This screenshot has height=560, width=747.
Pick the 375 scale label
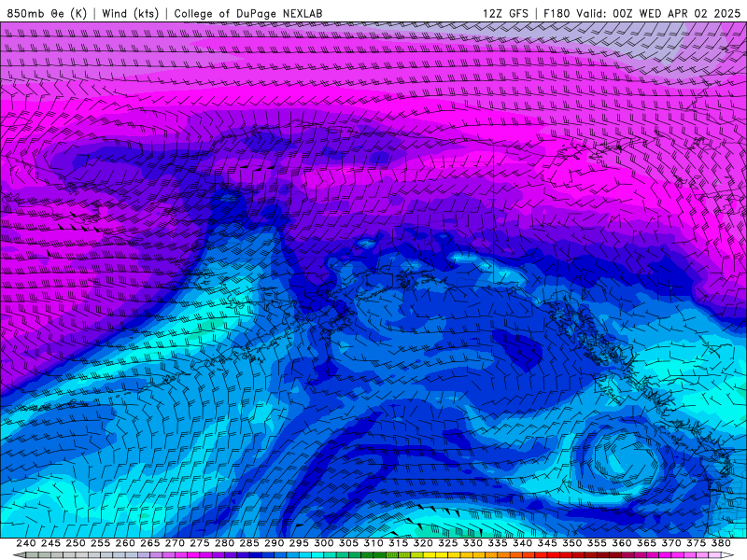(696, 543)
